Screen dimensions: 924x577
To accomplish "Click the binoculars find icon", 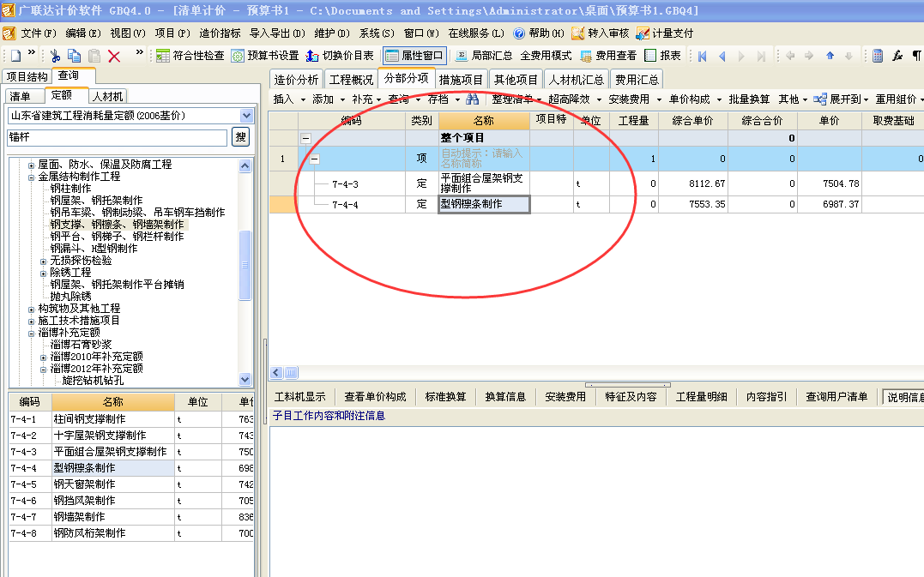I will tap(472, 99).
